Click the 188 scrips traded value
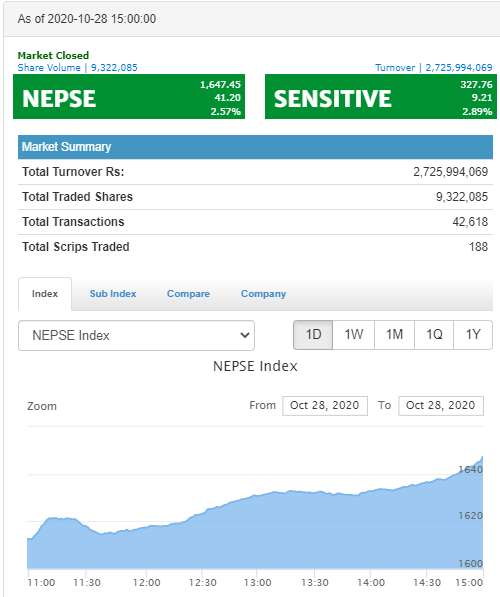Image resolution: width=500 pixels, height=597 pixels. [478, 247]
